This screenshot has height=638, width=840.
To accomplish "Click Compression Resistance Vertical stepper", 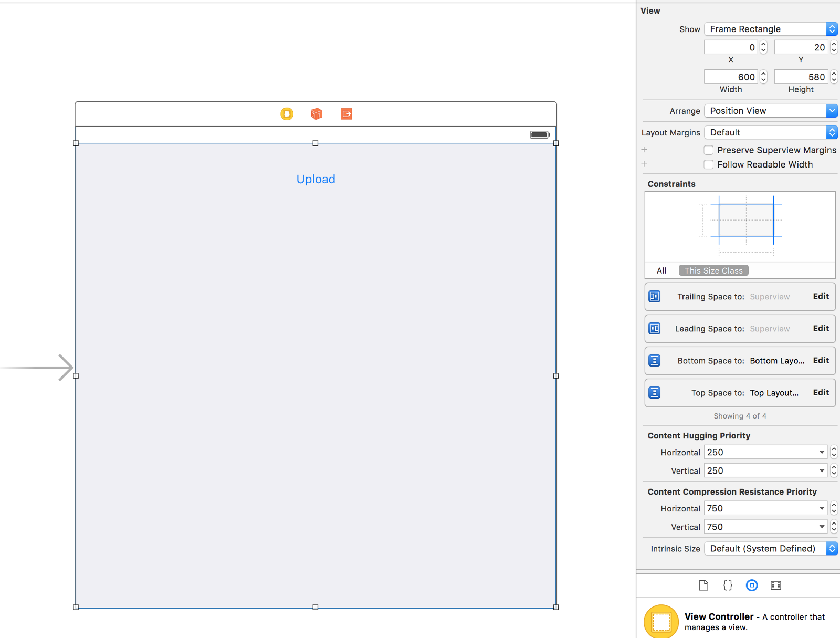I will click(x=834, y=527).
